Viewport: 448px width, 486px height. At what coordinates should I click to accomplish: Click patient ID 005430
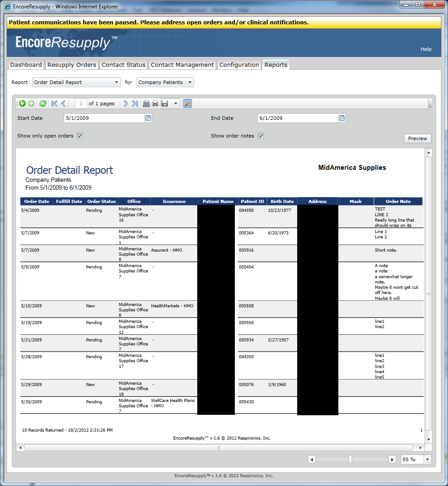246,402
